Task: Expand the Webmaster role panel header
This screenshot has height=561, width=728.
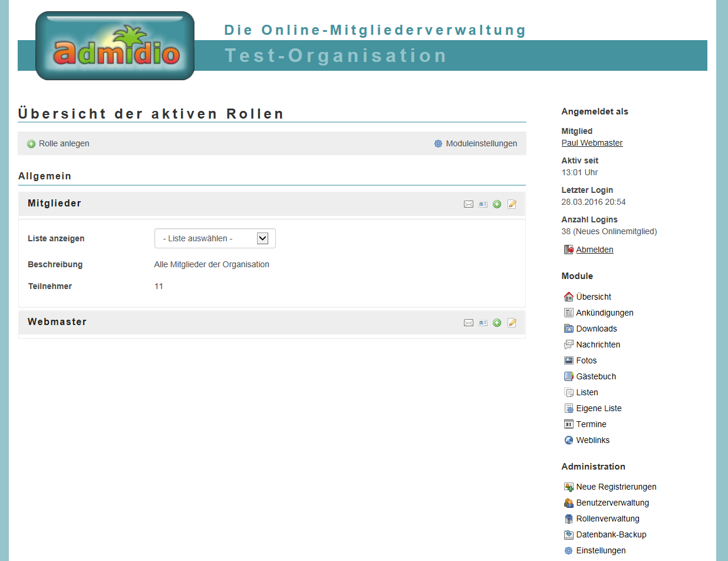Action: tap(57, 322)
